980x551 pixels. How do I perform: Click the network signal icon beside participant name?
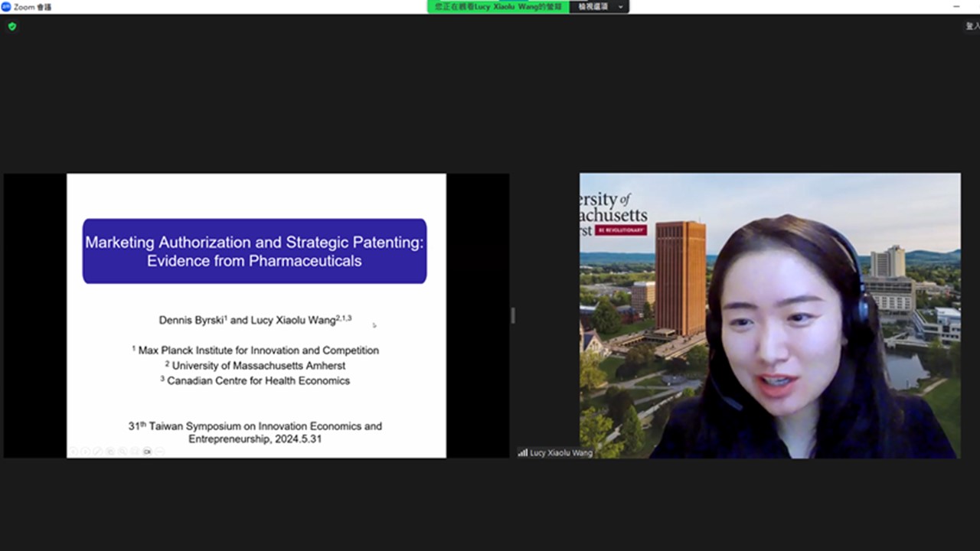pyautogui.click(x=523, y=453)
